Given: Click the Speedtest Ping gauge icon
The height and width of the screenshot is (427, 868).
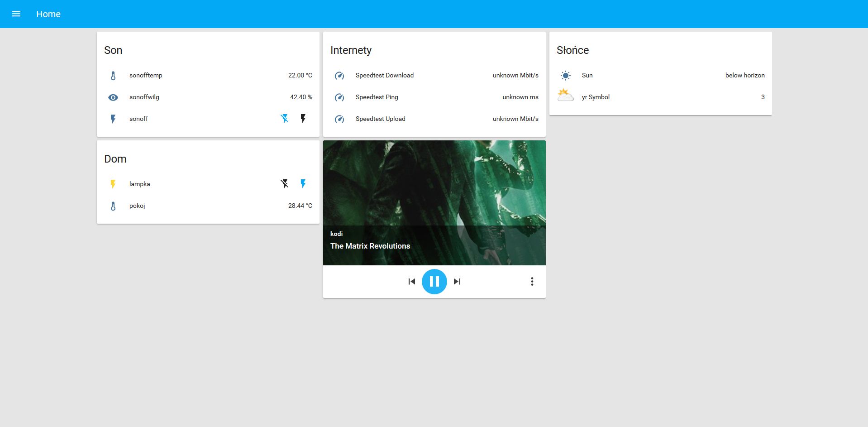Looking at the screenshot, I should pyautogui.click(x=339, y=97).
